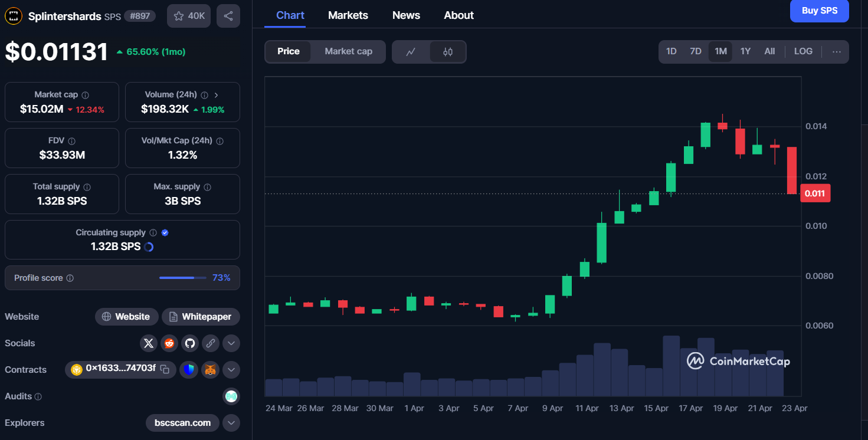Copy the contract address icon

[165, 370]
